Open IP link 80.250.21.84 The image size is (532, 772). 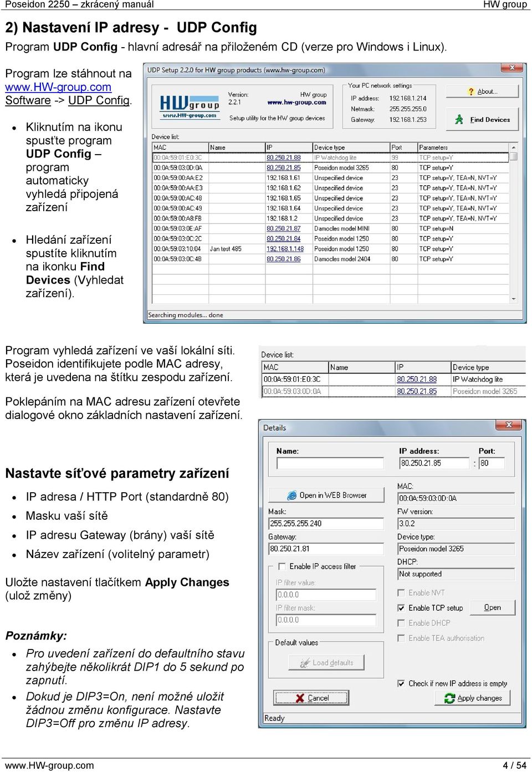(x=283, y=238)
